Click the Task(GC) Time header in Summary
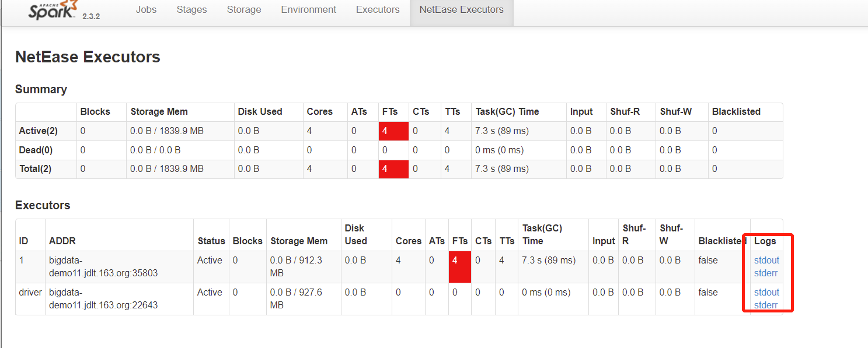868x348 pixels. (507, 112)
